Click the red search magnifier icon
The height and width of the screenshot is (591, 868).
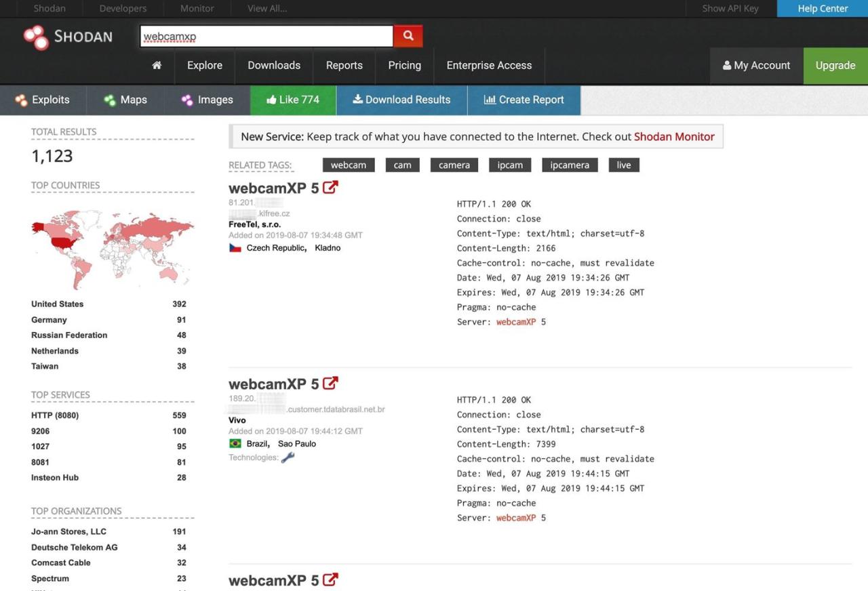[x=408, y=35]
